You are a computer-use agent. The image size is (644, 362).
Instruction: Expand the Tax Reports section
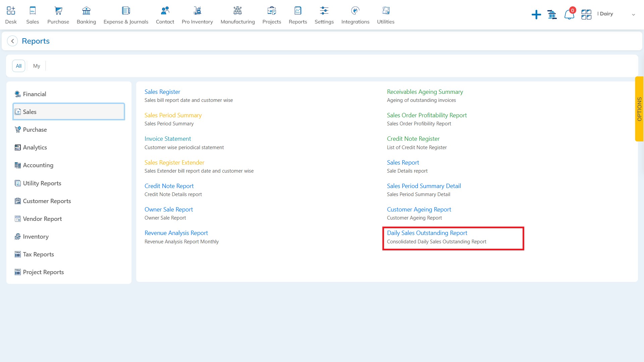pos(39,254)
